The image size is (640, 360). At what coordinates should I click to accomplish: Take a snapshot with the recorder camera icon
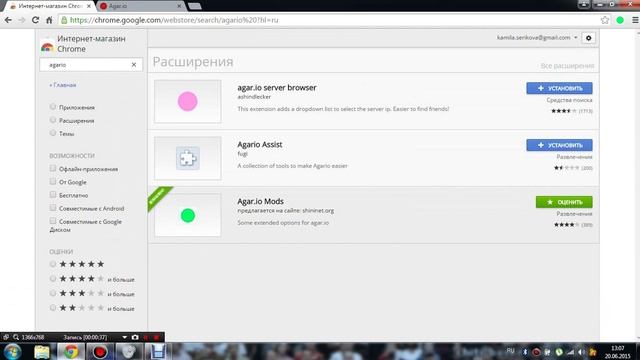135,337
